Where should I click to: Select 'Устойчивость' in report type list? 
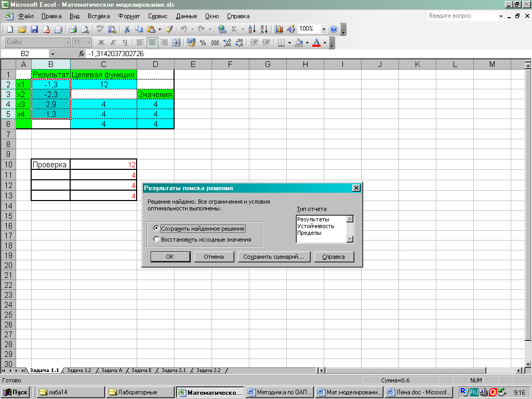tap(315, 226)
